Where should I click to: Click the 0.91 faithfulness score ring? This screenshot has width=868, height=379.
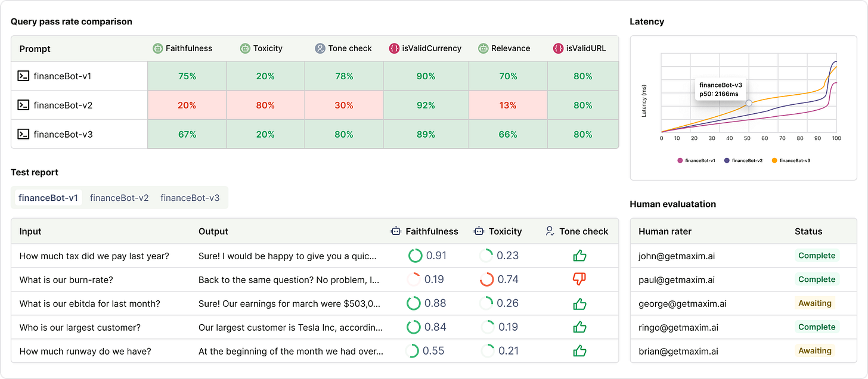coord(415,256)
